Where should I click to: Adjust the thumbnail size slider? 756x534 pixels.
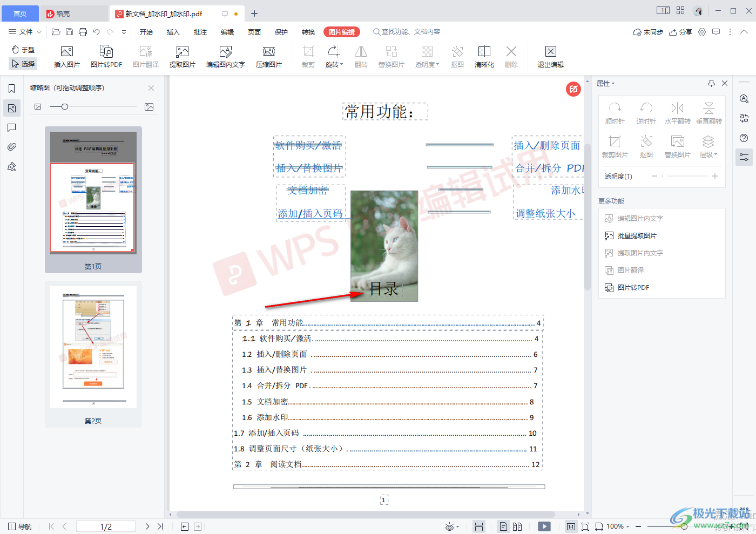click(x=65, y=107)
